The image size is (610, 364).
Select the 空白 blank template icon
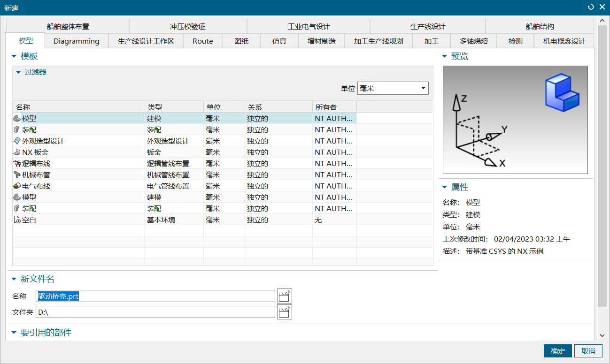pos(15,220)
